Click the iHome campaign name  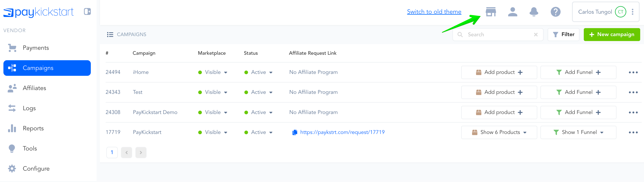tap(141, 72)
